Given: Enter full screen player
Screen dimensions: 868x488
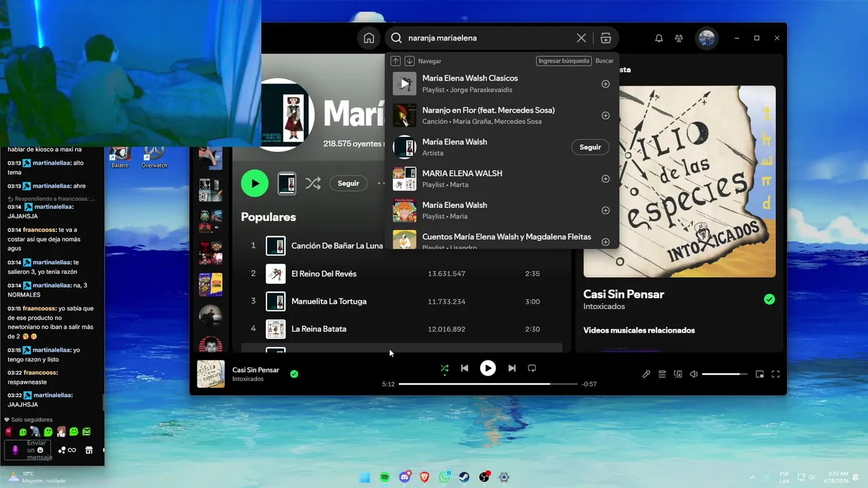Looking at the screenshot, I should pos(775,374).
